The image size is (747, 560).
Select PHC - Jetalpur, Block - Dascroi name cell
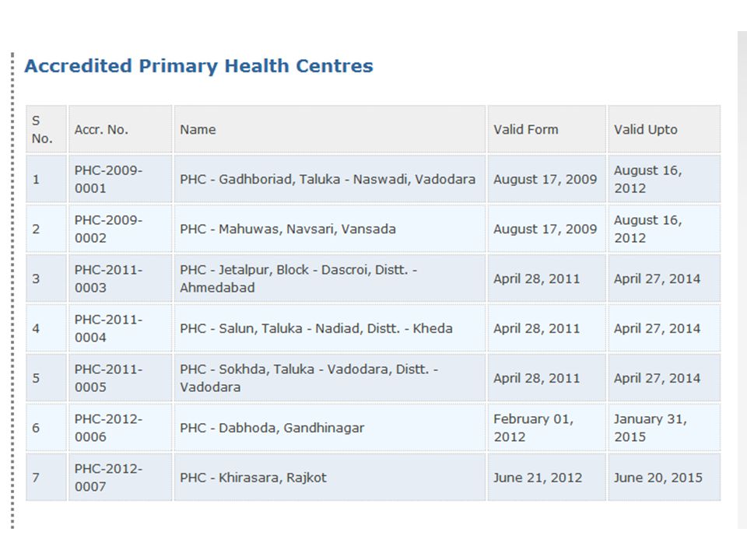330,279
